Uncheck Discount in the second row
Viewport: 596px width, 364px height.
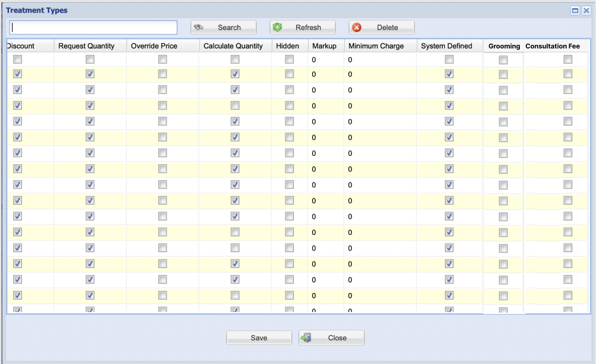click(18, 74)
